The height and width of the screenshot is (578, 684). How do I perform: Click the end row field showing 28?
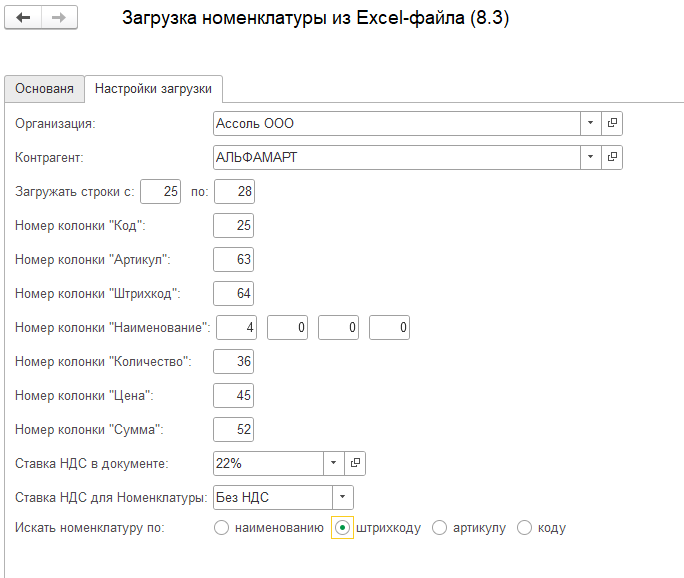coord(234,192)
